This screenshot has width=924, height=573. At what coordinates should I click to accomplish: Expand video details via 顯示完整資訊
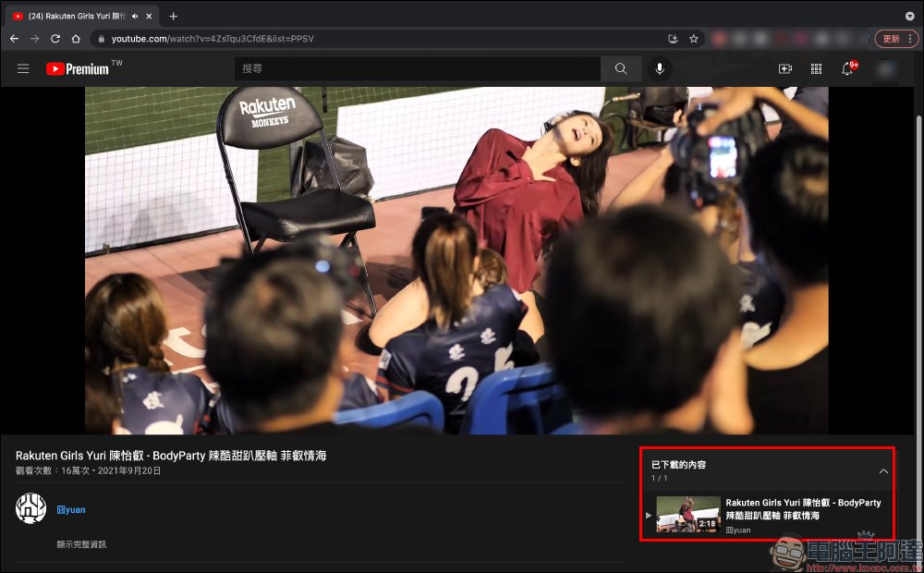(81, 544)
